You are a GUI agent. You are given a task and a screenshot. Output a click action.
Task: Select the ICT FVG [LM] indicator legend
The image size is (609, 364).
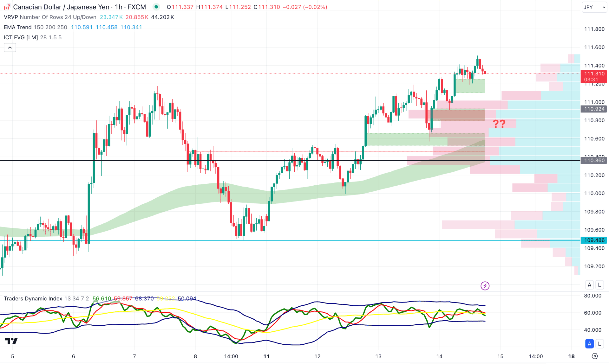[x=33, y=37]
